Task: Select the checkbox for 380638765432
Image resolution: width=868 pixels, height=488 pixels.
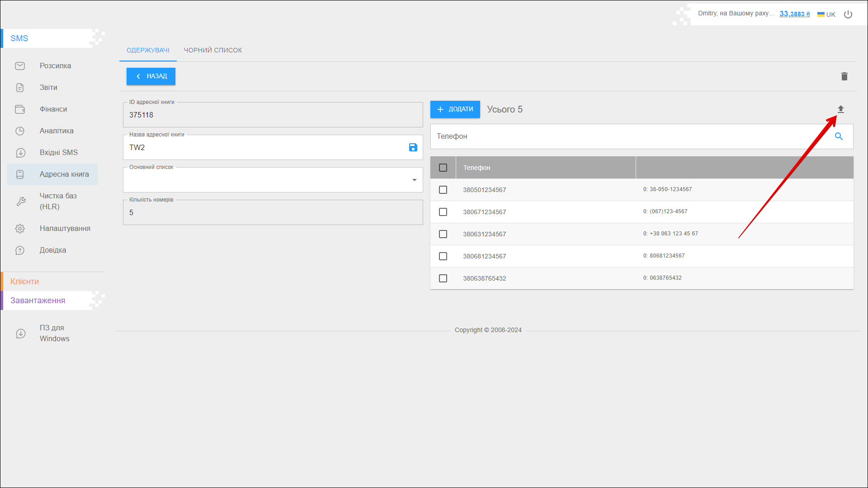Action: [443, 278]
